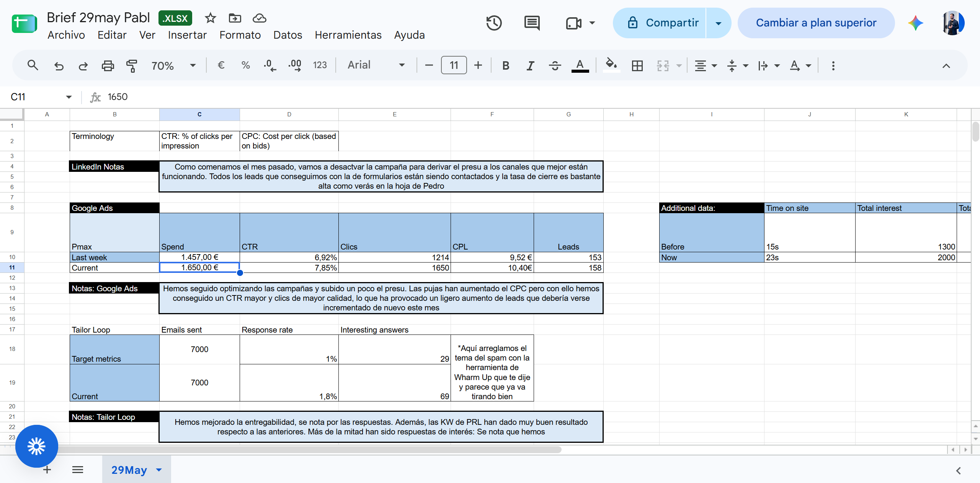Open the Datos menu
Screen dimensions: 980x483
coord(287,35)
